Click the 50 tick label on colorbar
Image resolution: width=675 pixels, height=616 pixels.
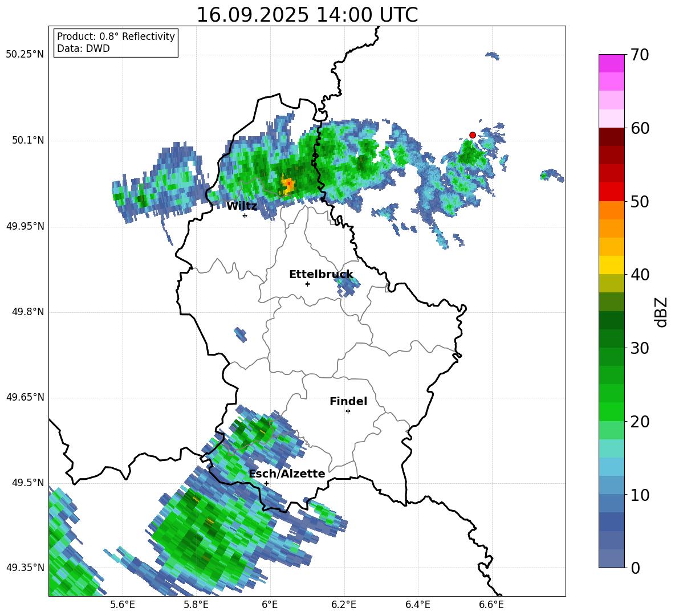639,201
